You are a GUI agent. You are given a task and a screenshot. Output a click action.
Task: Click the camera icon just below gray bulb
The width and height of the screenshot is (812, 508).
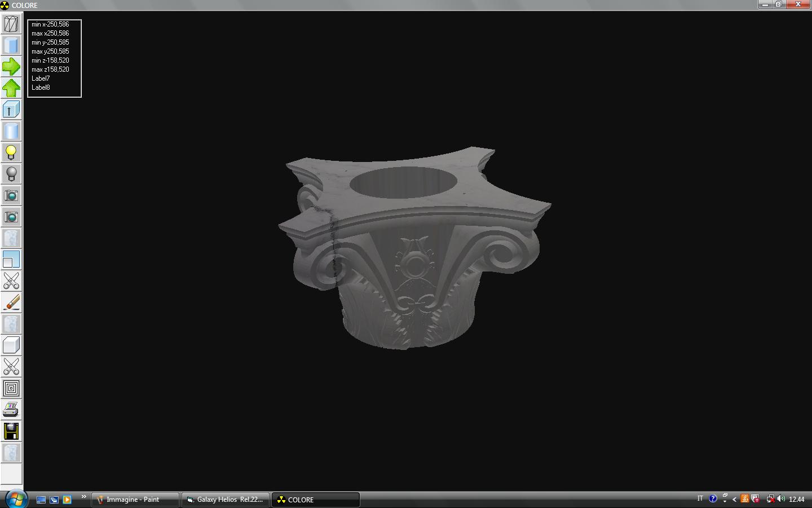point(11,195)
